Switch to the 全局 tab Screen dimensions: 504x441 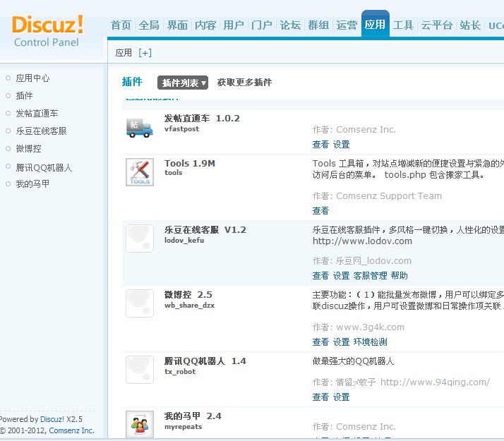pyautogui.click(x=149, y=25)
